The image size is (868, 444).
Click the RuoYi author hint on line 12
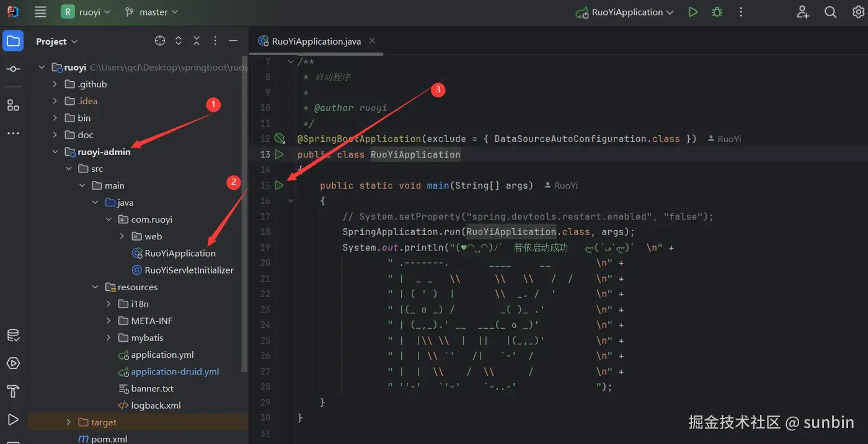[x=724, y=139]
